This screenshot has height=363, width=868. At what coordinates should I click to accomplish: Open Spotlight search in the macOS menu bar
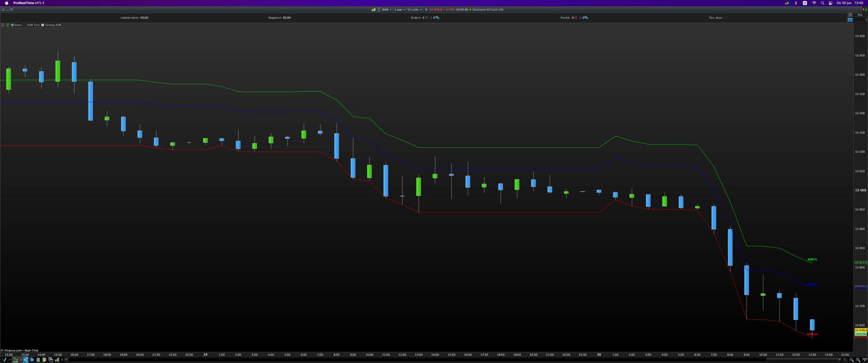click(823, 3)
